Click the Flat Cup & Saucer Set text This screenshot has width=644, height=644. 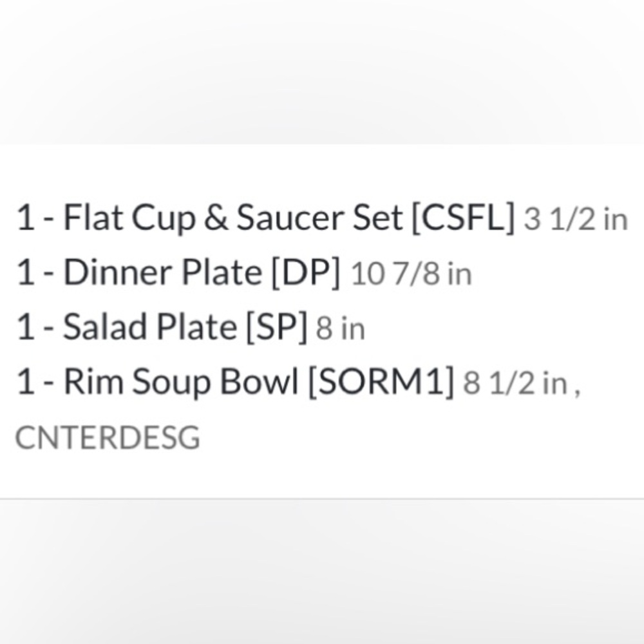[233, 218]
